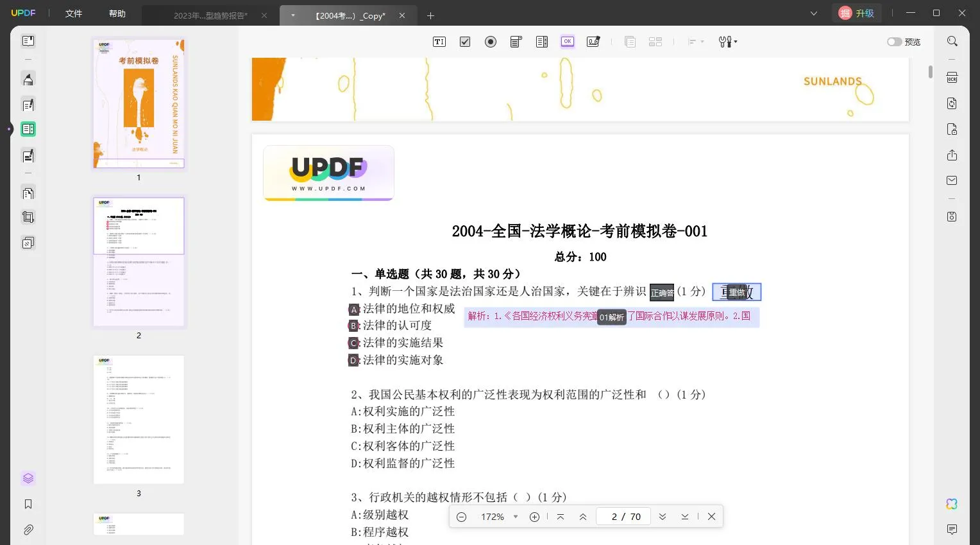Open the align fields dropdown
Screen dimensions: 980x545
pos(696,42)
